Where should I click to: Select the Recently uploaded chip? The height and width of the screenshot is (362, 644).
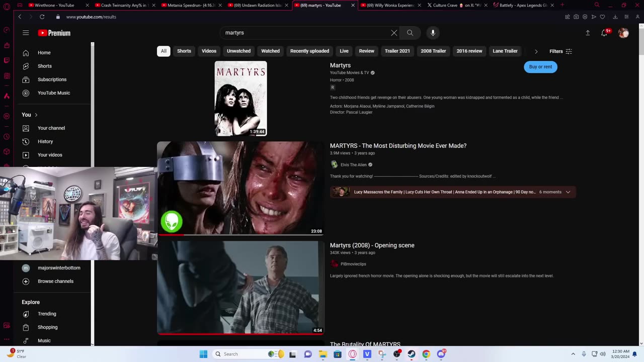[x=309, y=51]
